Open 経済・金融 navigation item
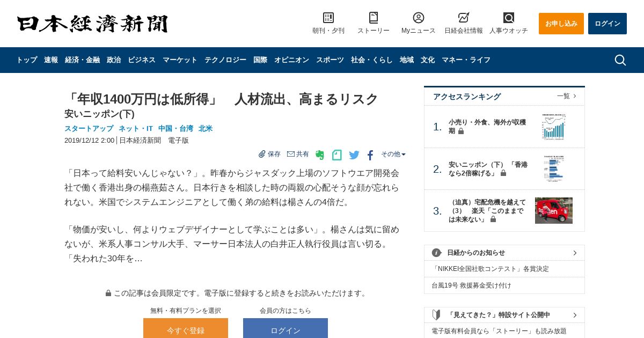Screen dimensions: 644x338 (82, 60)
